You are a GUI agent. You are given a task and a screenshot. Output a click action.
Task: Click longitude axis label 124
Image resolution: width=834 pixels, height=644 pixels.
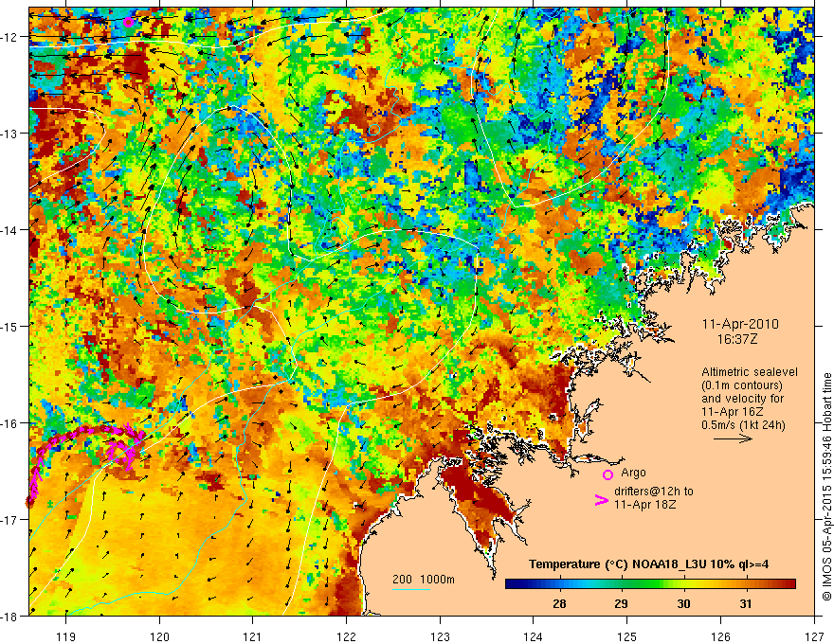[x=534, y=636]
